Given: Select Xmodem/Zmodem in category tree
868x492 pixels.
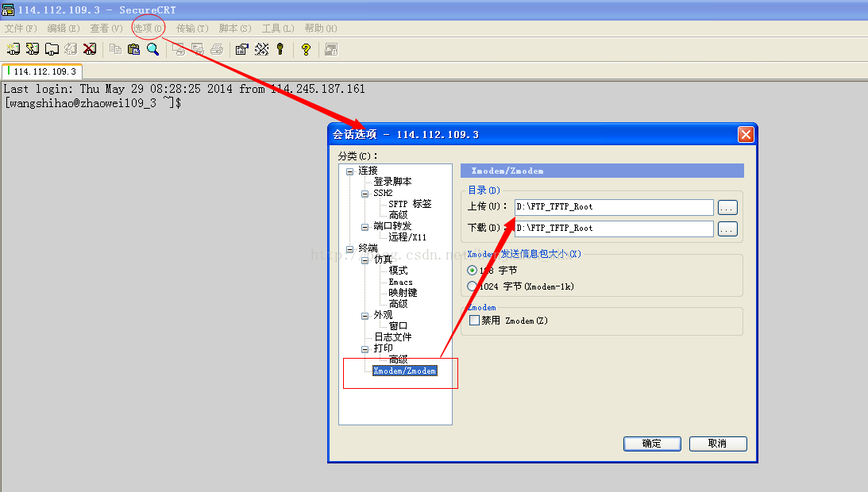Looking at the screenshot, I should tap(405, 371).
